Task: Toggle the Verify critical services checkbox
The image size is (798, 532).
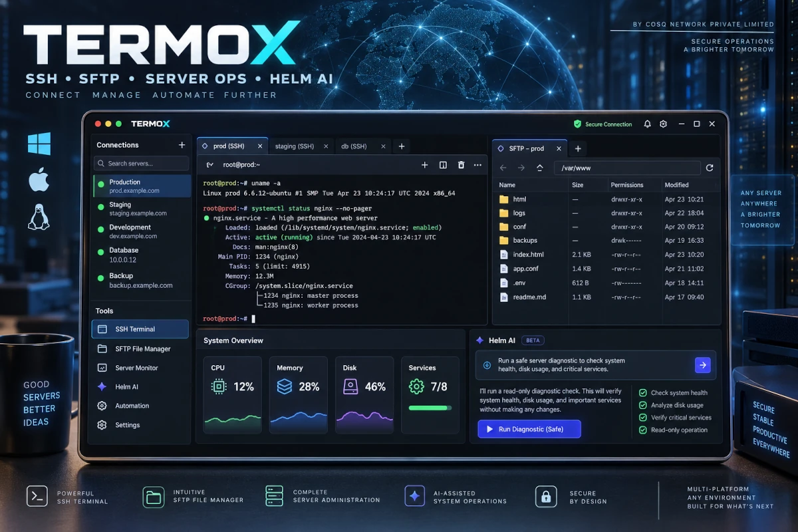Action: [643, 418]
